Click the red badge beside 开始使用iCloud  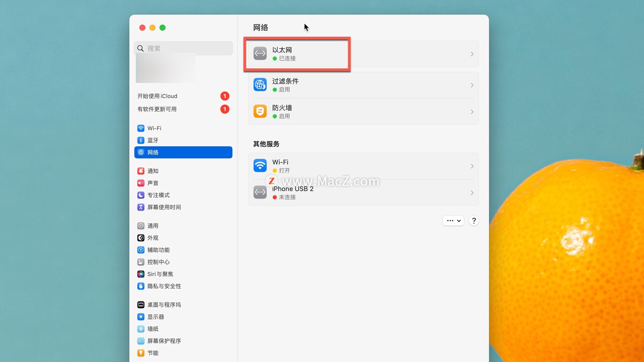coord(225,96)
